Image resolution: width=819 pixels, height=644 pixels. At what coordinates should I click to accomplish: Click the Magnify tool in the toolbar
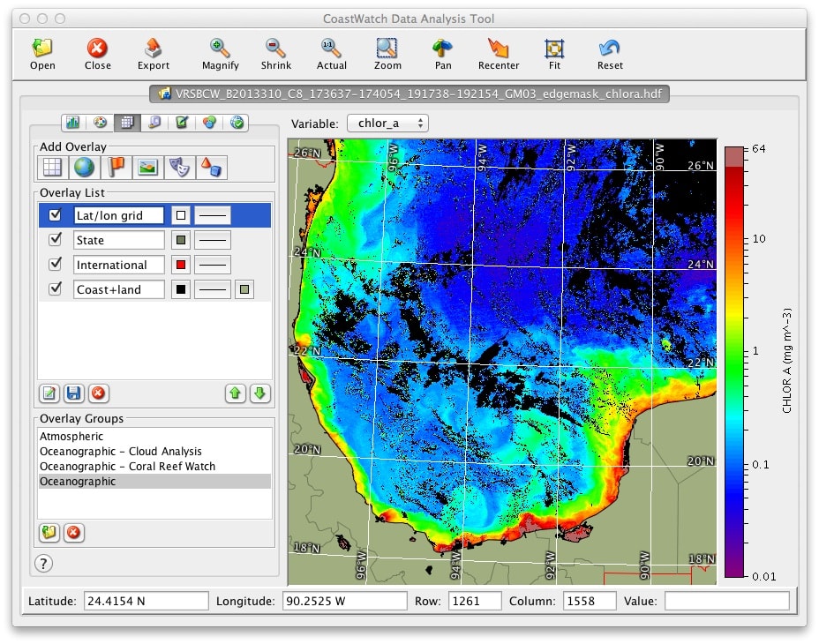tap(221, 53)
